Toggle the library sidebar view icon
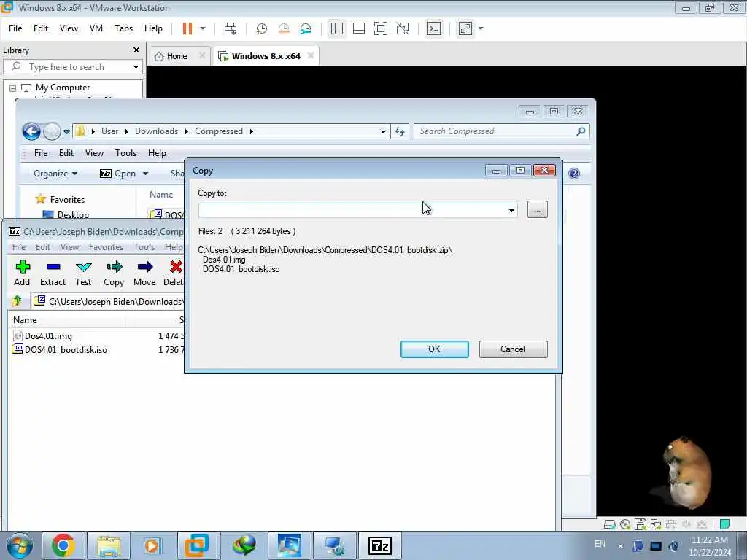The width and height of the screenshot is (747, 560). [337, 28]
